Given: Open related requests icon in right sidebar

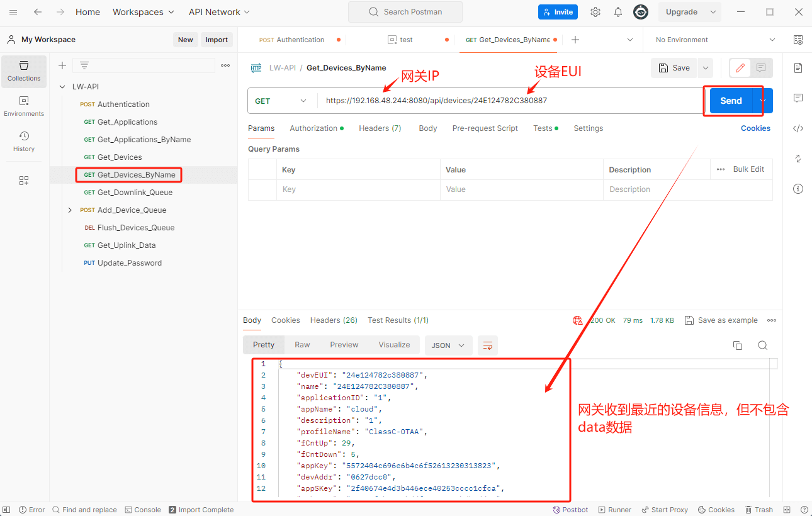Looking at the screenshot, I should pyautogui.click(x=798, y=159).
